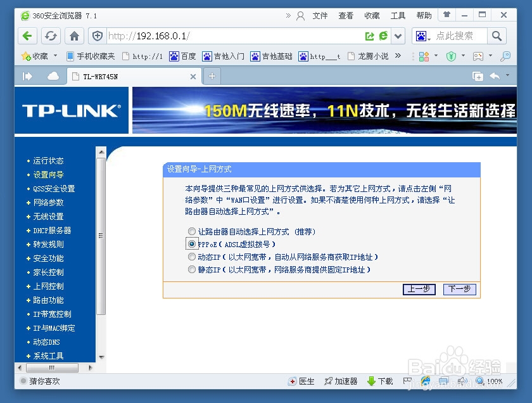Image resolution: width=532 pixels, height=403 pixels.
Task: Open the 收藏 menu in title bar
Action: click(372, 16)
